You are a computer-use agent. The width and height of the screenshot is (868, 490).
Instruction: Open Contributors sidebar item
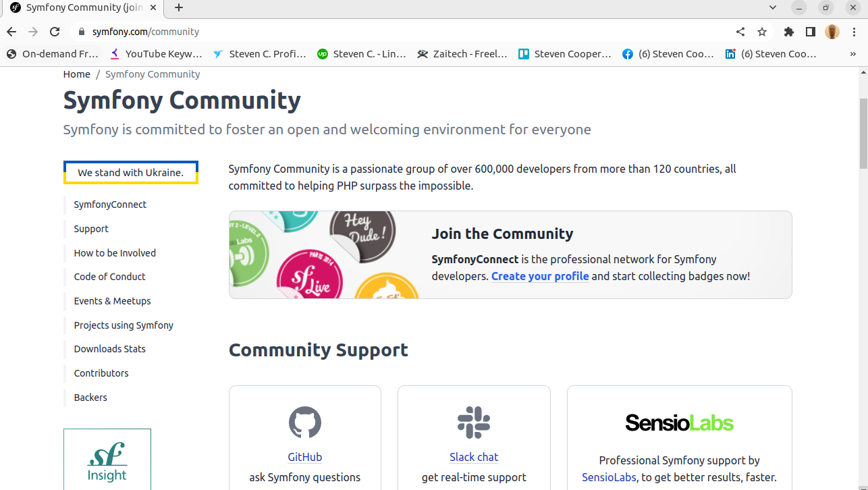[x=101, y=373]
